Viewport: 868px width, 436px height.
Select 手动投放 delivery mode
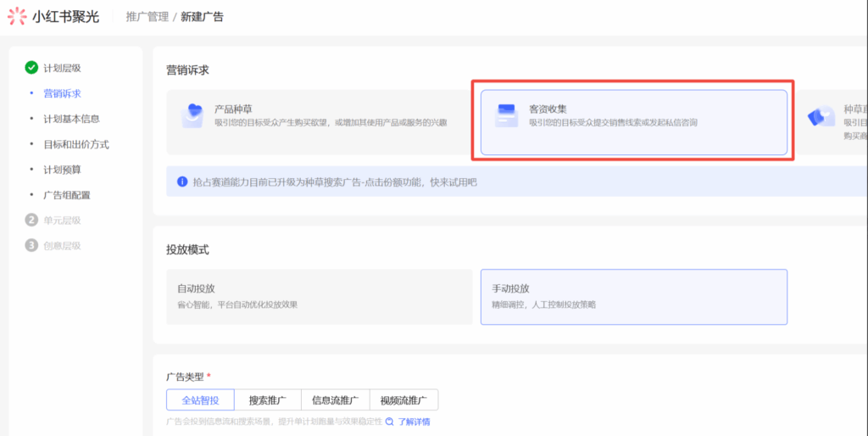click(633, 297)
